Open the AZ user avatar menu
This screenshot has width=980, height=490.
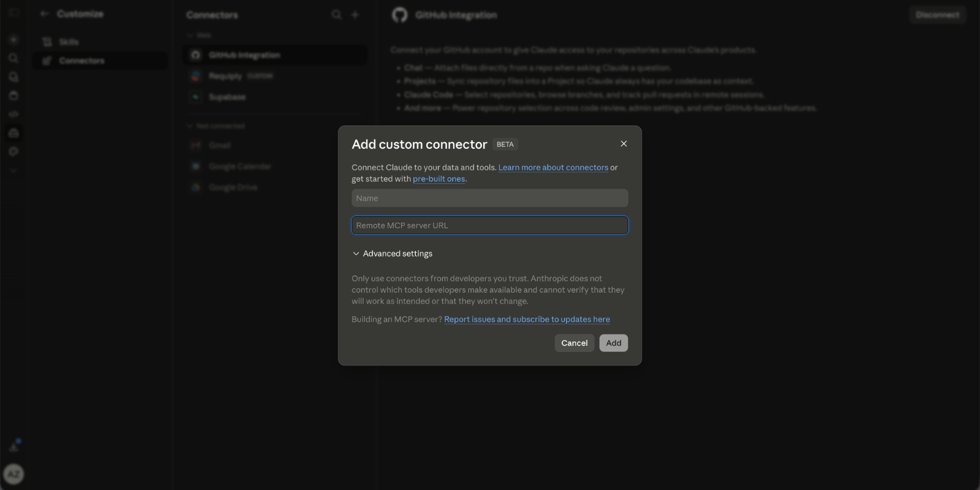13,474
